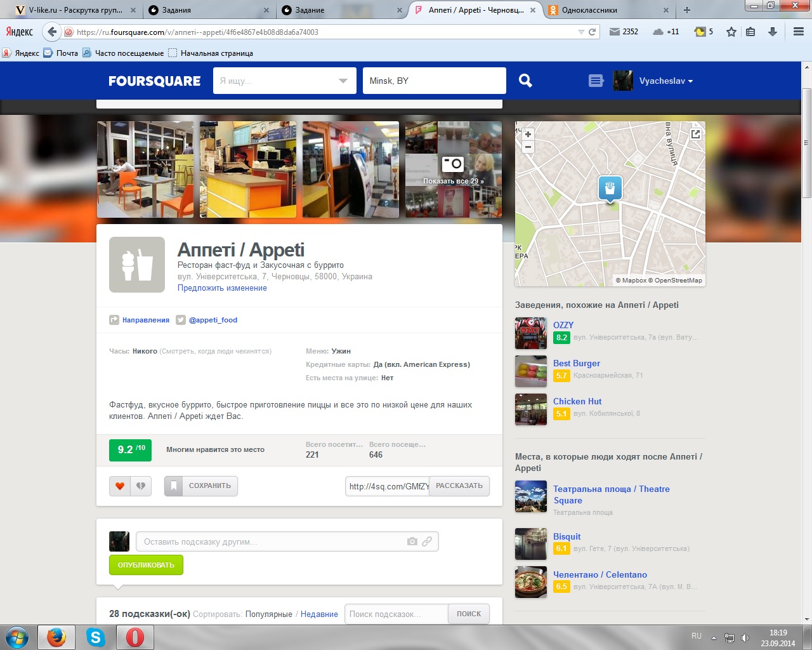The height and width of the screenshot is (650, 812).
Task: Zoom out on the map
Action: coord(528,147)
